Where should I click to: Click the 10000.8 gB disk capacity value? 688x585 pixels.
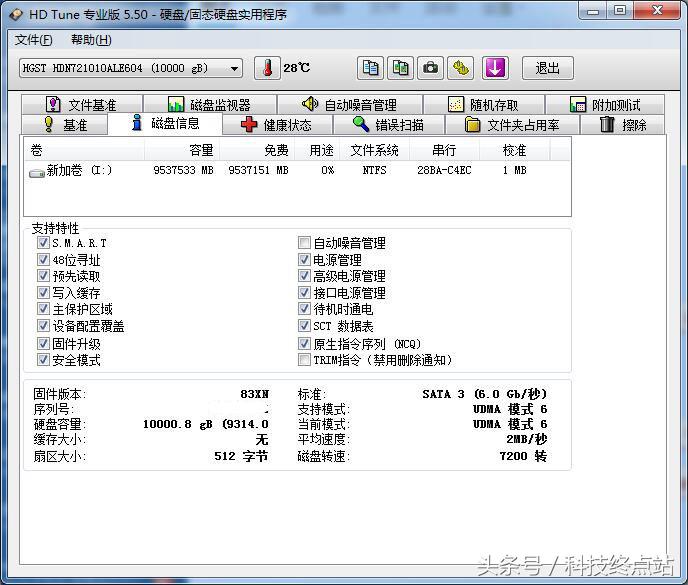[206, 424]
